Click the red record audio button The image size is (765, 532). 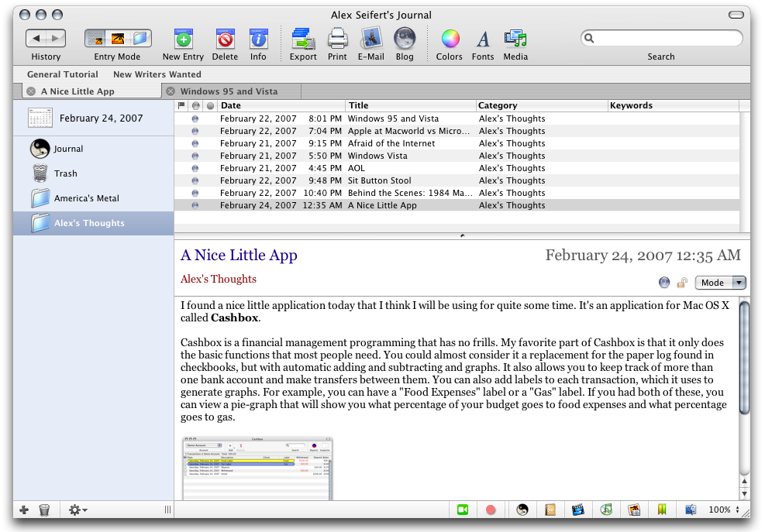coord(491,510)
